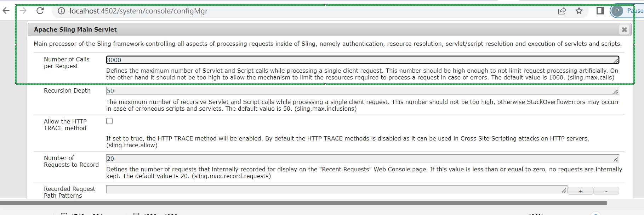Click the description mentioning sling.max.record.requests
The height and width of the screenshot is (215, 644).
pos(364,173)
